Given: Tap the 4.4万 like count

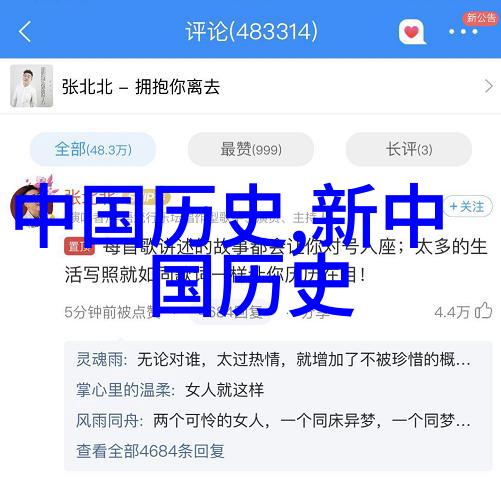Looking at the screenshot, I should tap(452, 312).
